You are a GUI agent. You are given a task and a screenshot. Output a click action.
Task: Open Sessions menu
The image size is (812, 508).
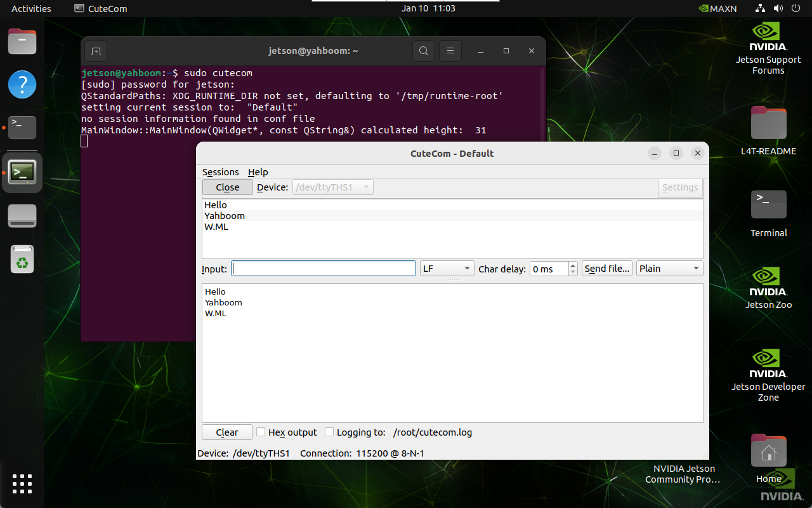pyautogui.click(x=220, y=172)
